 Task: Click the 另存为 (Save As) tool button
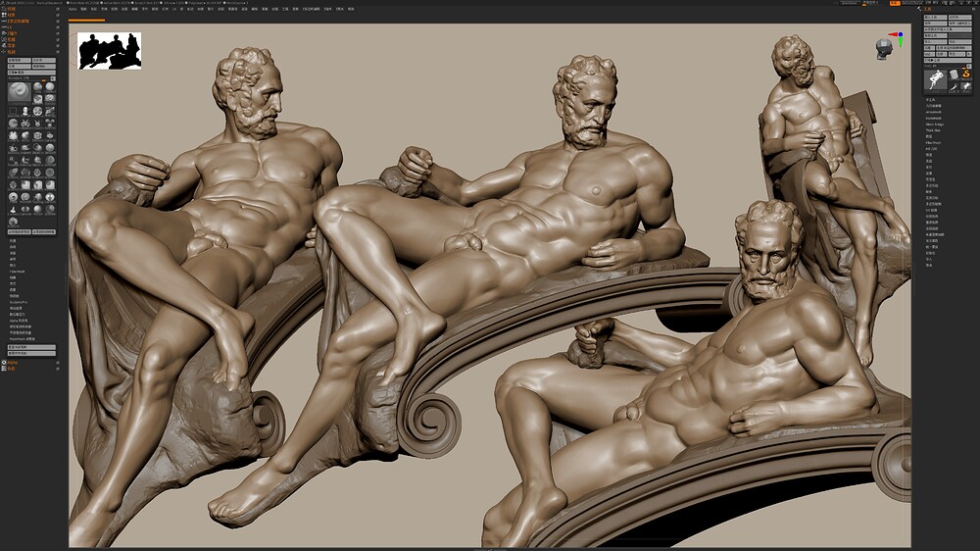(x=960, y=17)
